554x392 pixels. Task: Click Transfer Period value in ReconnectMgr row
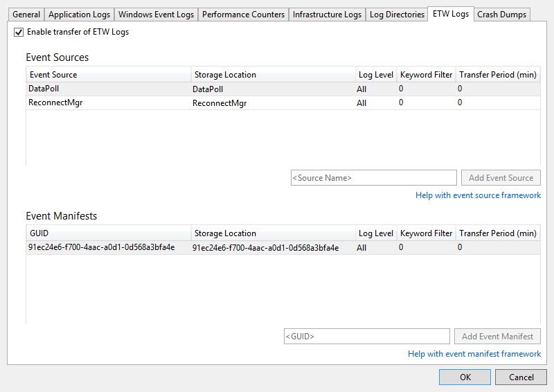(460, 103)
